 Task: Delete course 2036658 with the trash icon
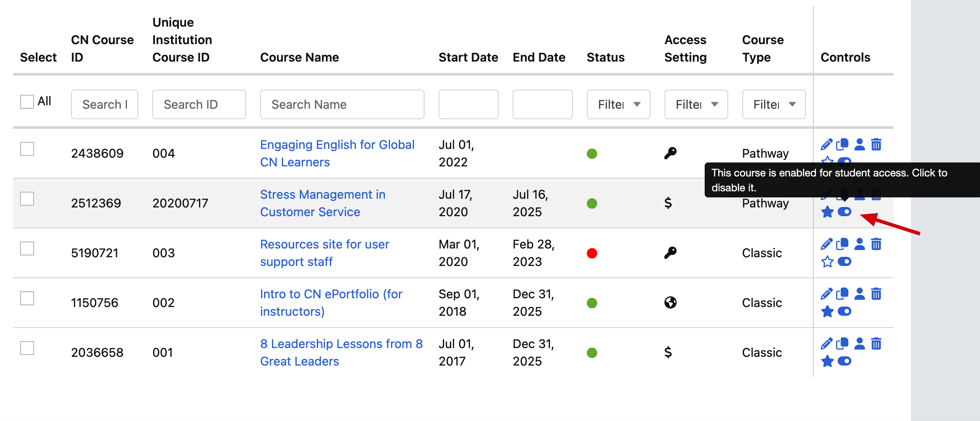tap(876, 344)
